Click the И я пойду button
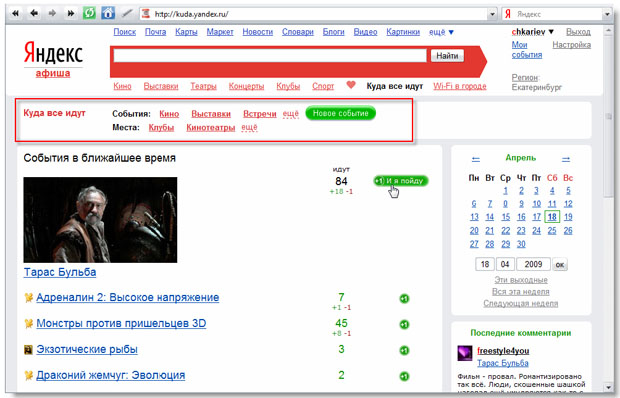 (401, 181)
